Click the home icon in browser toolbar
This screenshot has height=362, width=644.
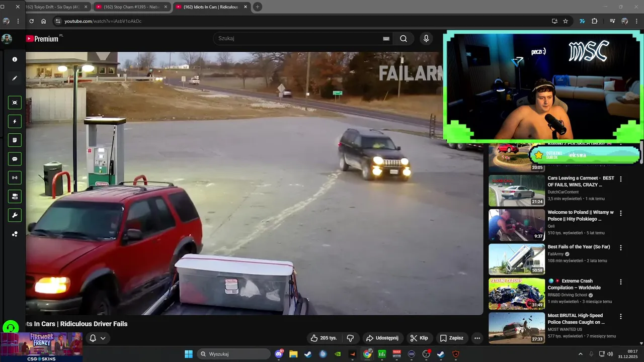(x=44, y=21)
